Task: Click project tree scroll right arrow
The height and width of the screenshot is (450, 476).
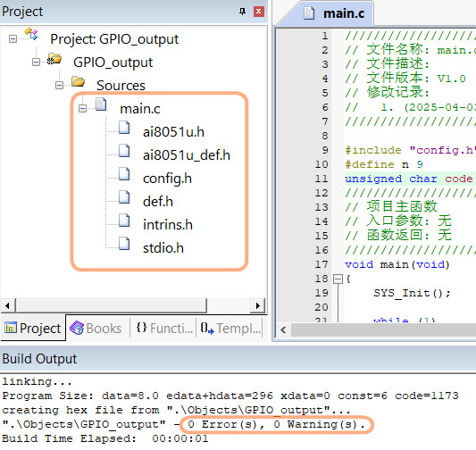Action: tap(258, 305)
